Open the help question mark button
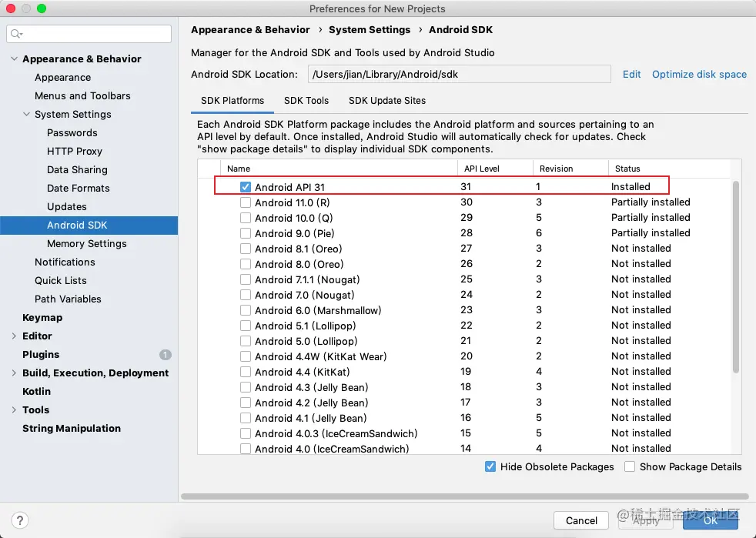The height and width of the screenshot is (538, 756). (20, 520)
